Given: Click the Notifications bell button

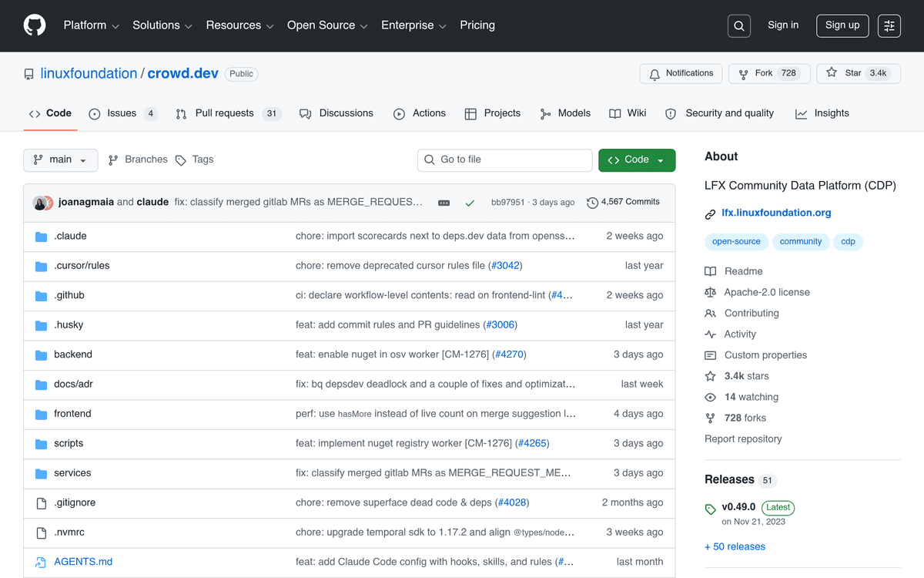Looking at the screenshot, I should click(x=681, y=73).
